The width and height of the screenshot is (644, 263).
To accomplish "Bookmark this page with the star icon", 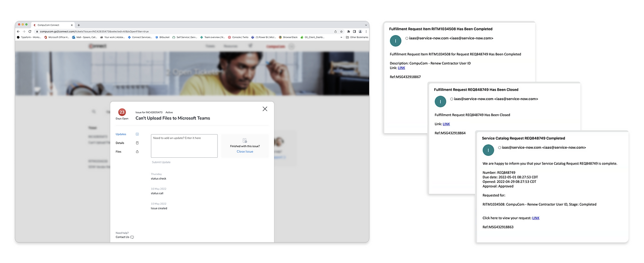I will pyautogui.click(x=341, y=31).
